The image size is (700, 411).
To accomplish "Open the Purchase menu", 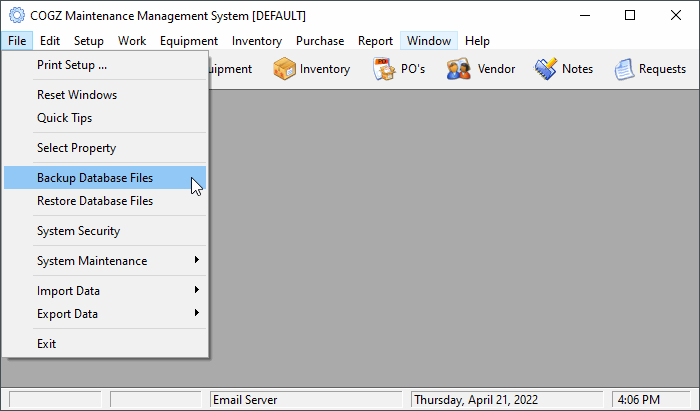I will point(320,41).
